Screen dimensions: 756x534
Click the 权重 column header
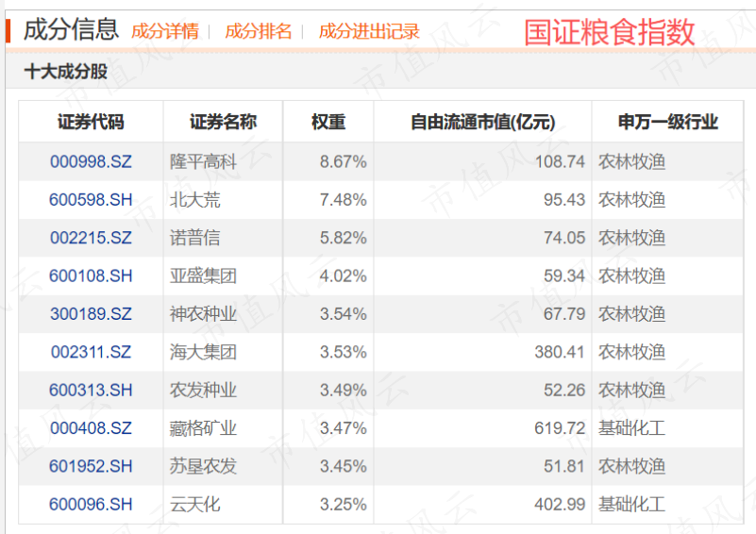328,122
